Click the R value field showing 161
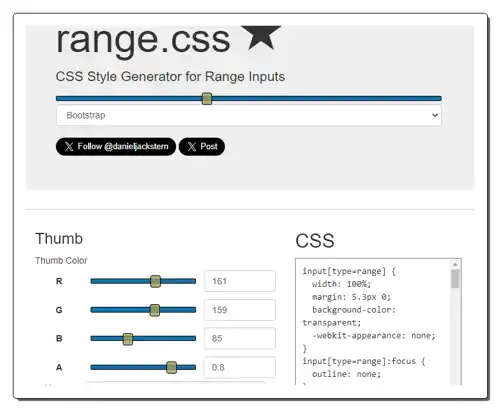The width and height of the screenshot is (500, 411). click(x=240, y=281)
